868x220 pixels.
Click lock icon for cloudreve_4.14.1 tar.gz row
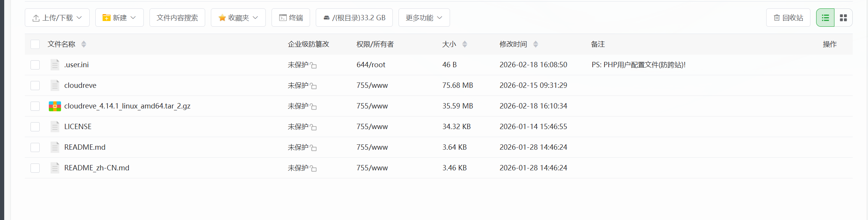coord(313,107)
